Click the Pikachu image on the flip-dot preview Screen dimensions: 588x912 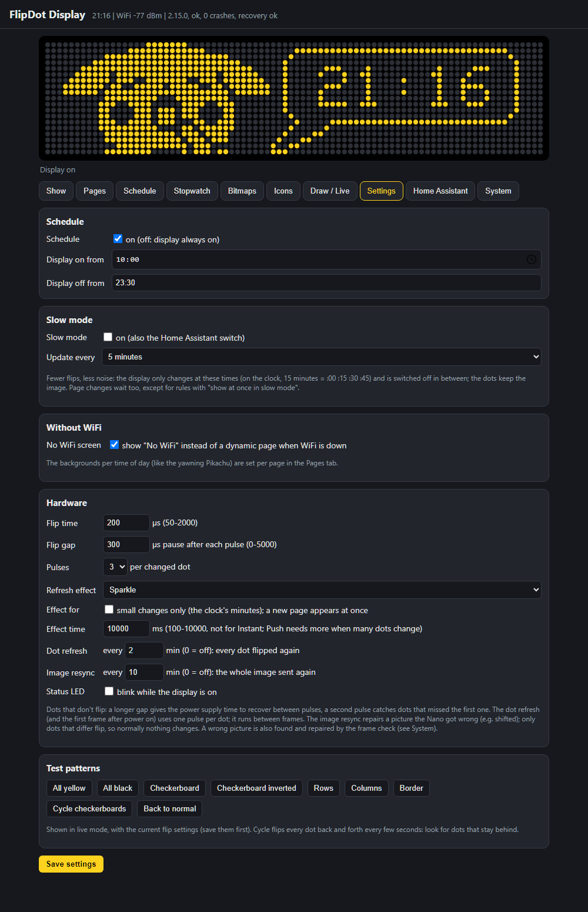[x=166, y=98]
